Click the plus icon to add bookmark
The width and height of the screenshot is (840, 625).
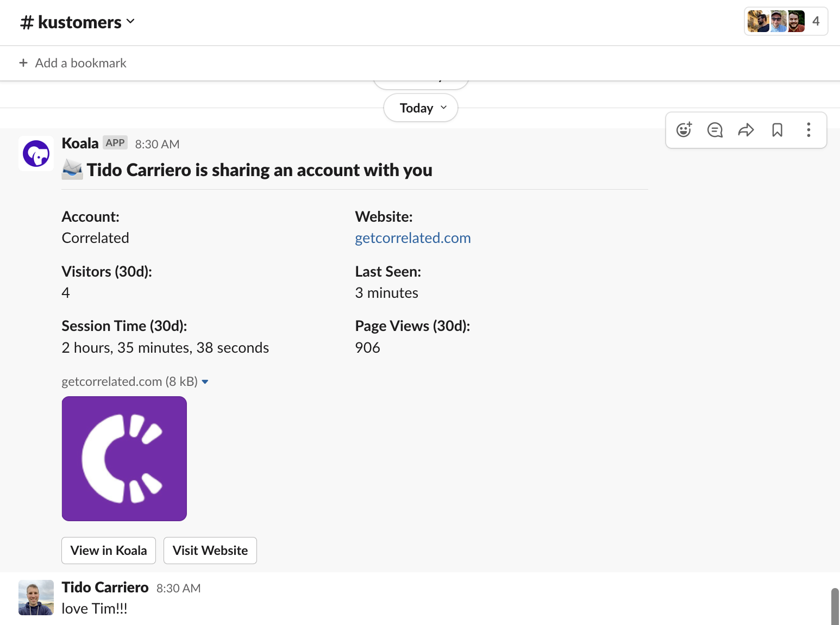pos(23,63)
